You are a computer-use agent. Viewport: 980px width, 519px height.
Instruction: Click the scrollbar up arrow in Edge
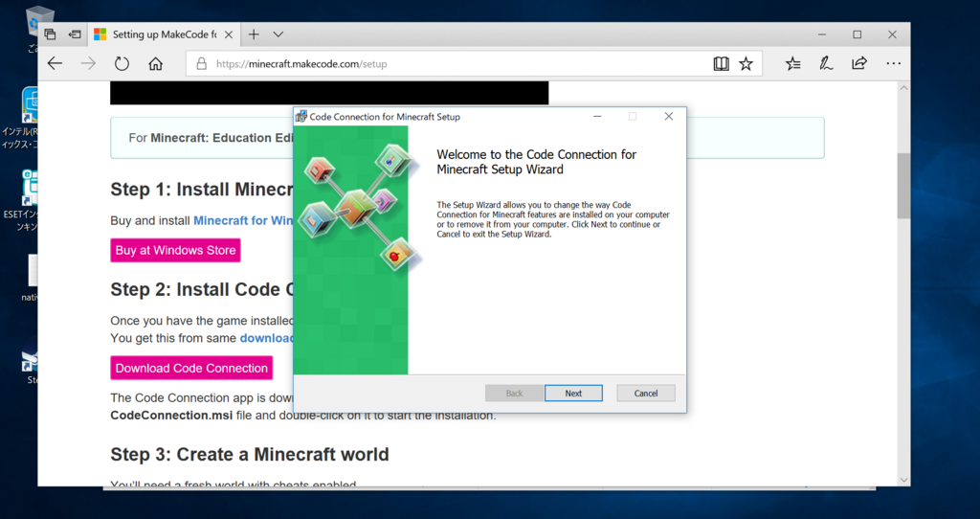pos(903,88)
